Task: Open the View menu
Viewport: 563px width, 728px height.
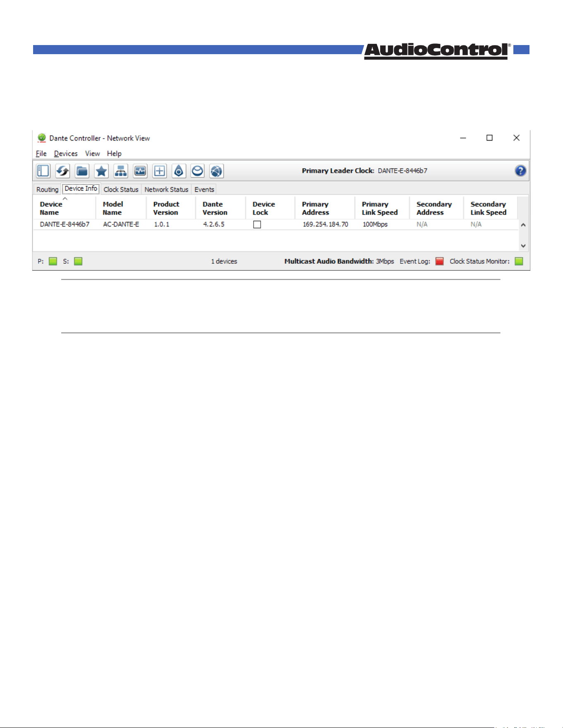Action: [93, 154]
